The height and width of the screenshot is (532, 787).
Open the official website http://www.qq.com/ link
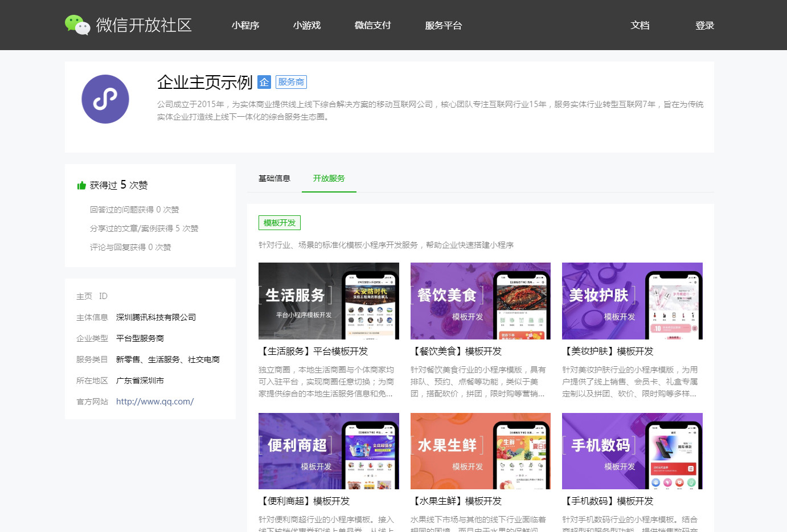[155, 402]
